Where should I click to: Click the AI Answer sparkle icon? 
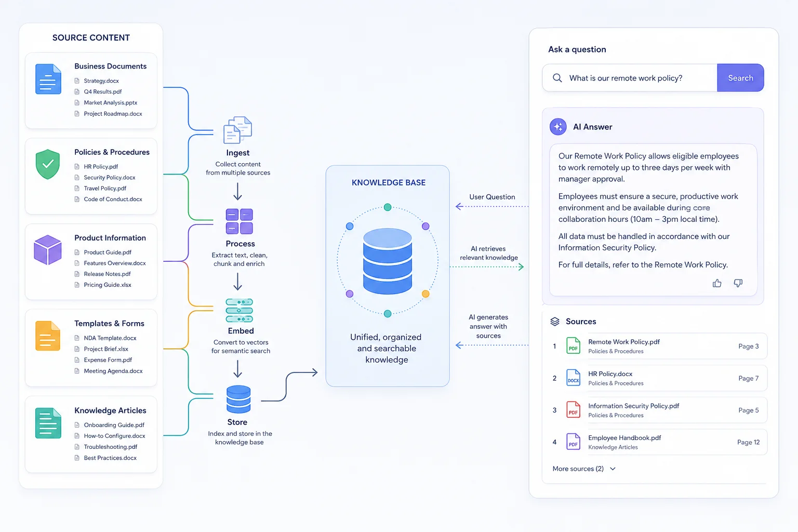(558, 127)
